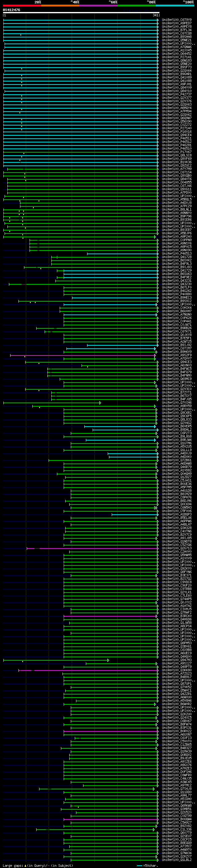
Task: Click the cyan ~100% identity legend bar
Action: [x=175, y=6]
